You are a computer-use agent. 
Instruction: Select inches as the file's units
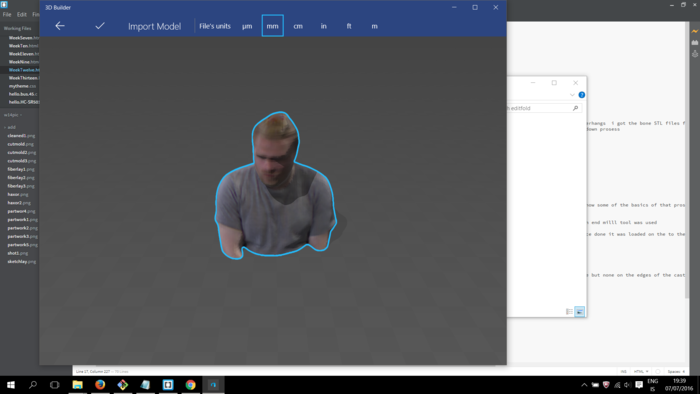pos(323,26)
